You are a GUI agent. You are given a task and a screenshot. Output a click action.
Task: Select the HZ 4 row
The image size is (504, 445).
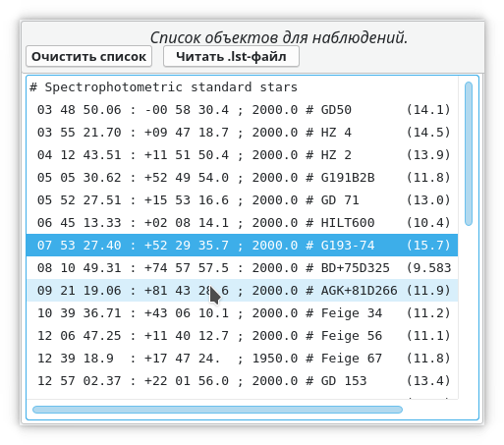coord(242,133)
